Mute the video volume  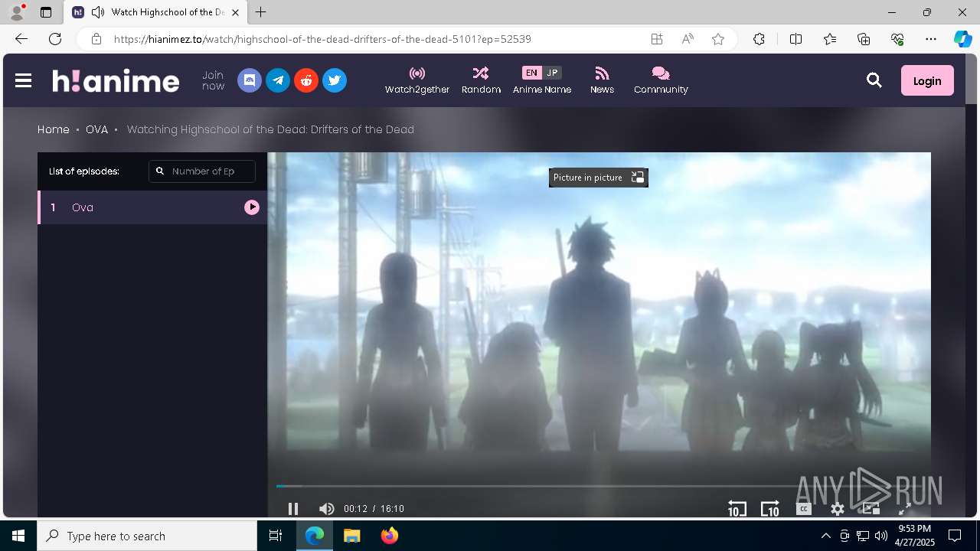pos(327,509)
